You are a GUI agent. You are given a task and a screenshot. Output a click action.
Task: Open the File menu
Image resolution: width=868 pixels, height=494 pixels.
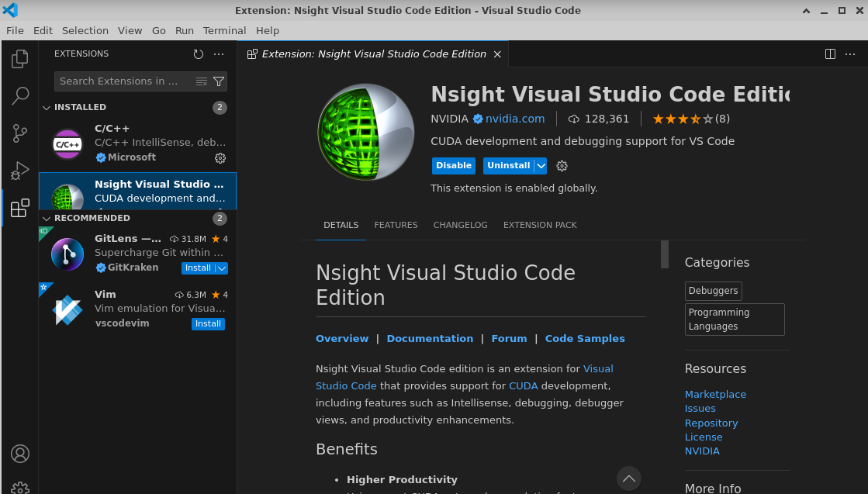pos(15,30)
